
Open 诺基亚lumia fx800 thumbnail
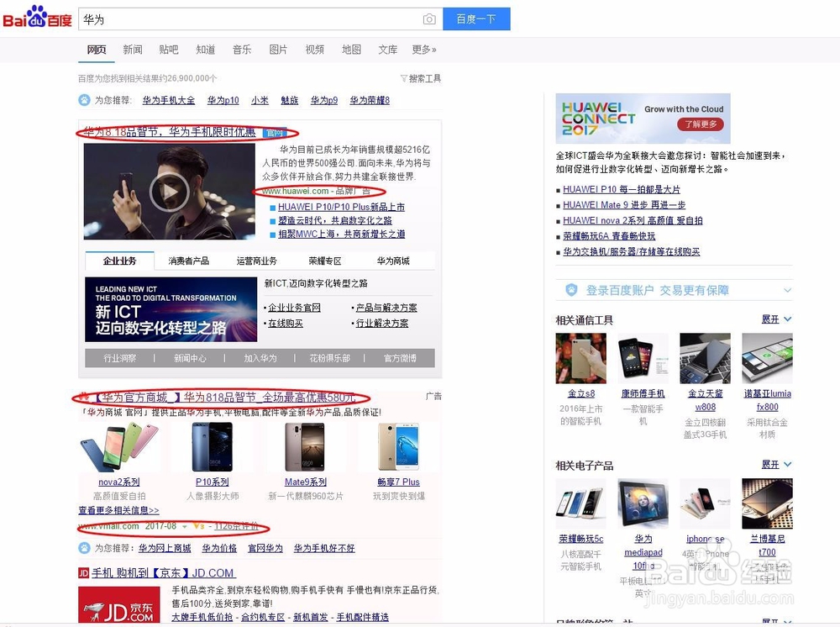tap(767, 358)
